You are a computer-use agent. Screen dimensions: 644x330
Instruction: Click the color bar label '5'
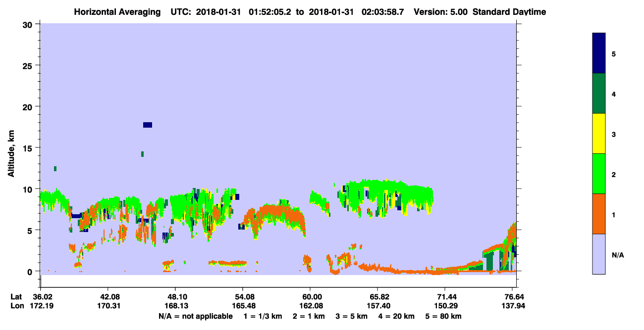tap(614, 53)
